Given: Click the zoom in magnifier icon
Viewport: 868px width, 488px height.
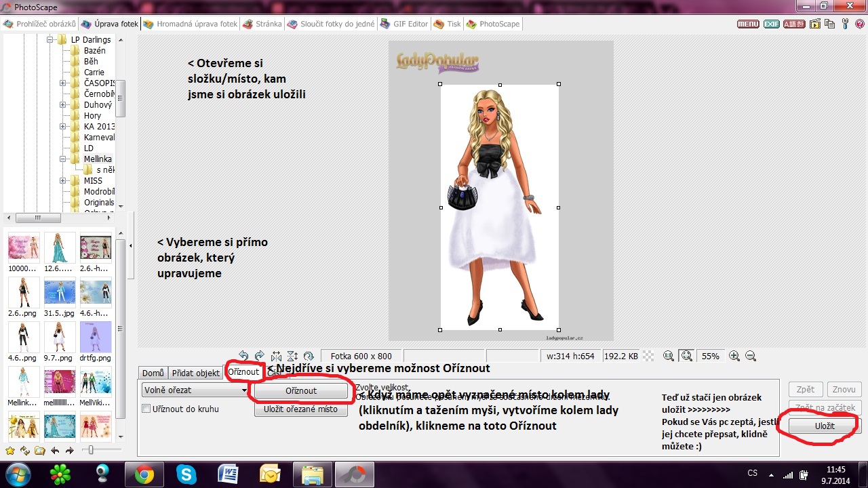Looking at the screenshot, I should coord(734,356).
